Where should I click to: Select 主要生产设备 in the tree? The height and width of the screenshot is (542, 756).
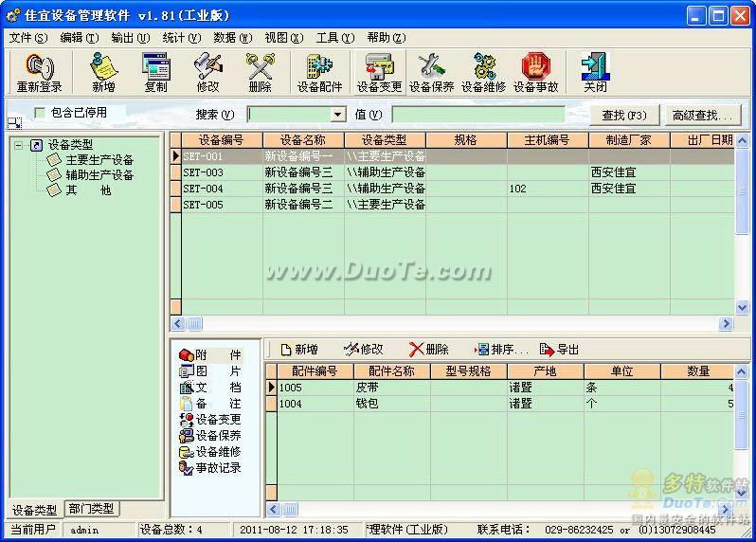99,160
